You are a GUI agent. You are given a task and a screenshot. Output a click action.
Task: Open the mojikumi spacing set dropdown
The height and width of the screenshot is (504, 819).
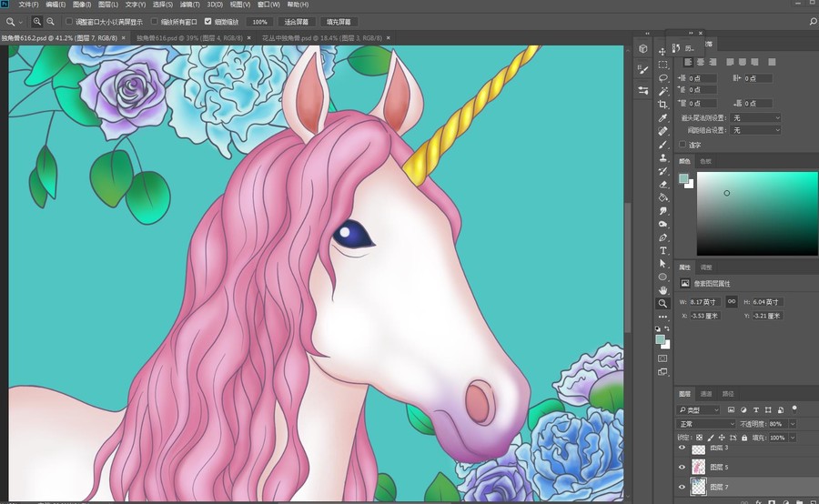[x=755, y=130]
